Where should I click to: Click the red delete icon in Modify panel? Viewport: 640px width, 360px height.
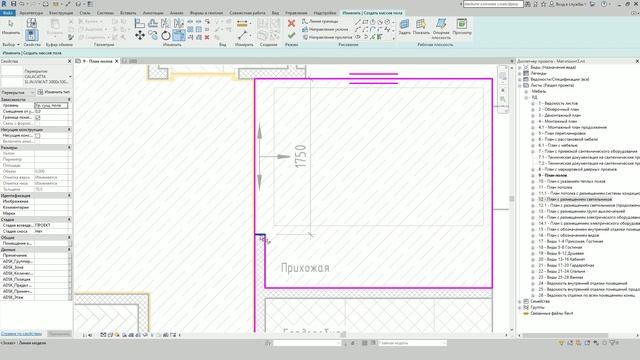point(207,37)
